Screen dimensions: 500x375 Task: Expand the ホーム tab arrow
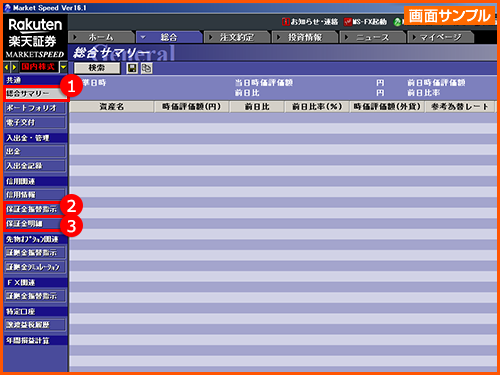pos(75,37)
